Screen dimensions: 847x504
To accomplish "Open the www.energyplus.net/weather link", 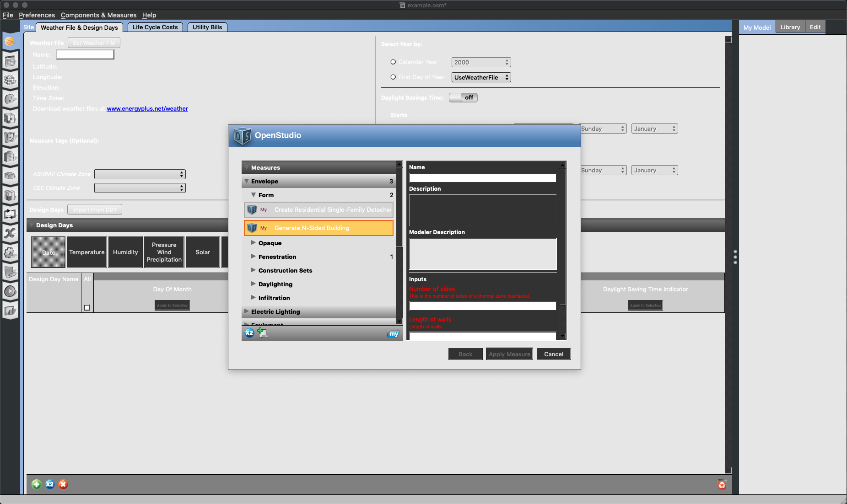I will point(147,108).
